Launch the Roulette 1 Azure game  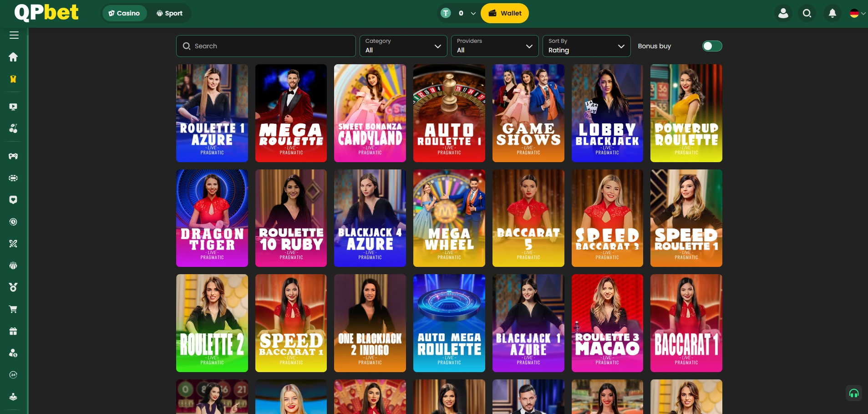tap(212, 113)
